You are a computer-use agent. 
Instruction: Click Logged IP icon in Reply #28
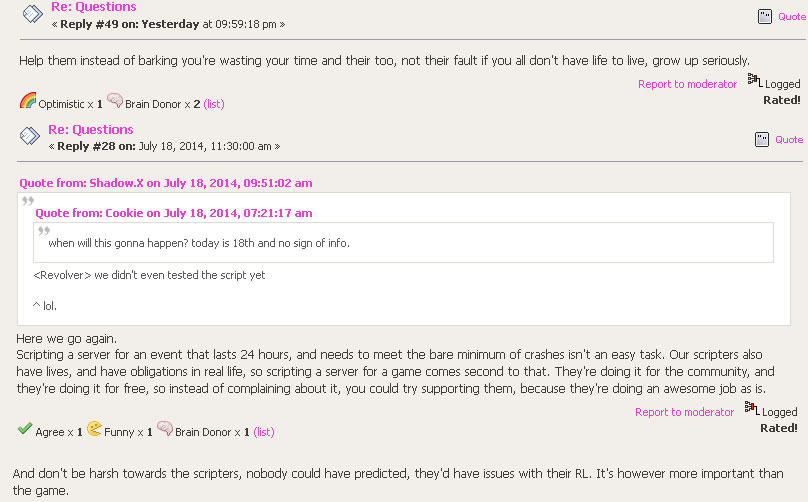pyautogui.click(x=752, y=408)
